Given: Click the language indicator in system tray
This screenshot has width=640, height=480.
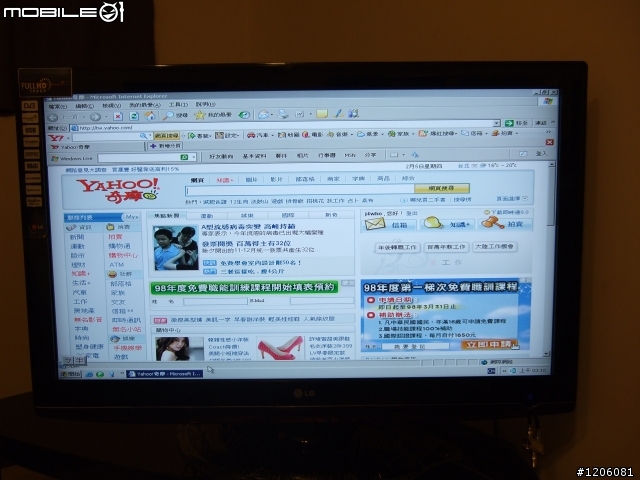Looking at the screenshot, I should point(491,371).
